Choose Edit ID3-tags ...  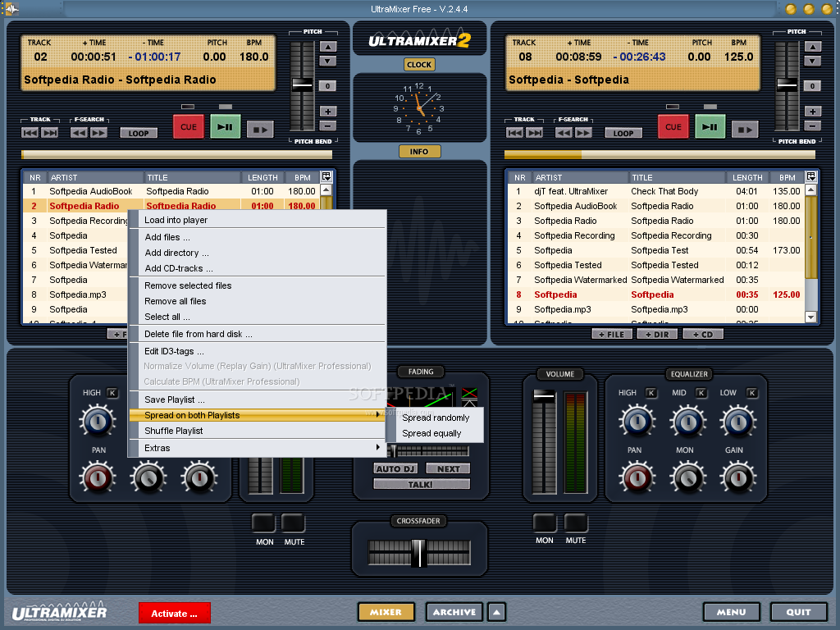click(257, 351)
